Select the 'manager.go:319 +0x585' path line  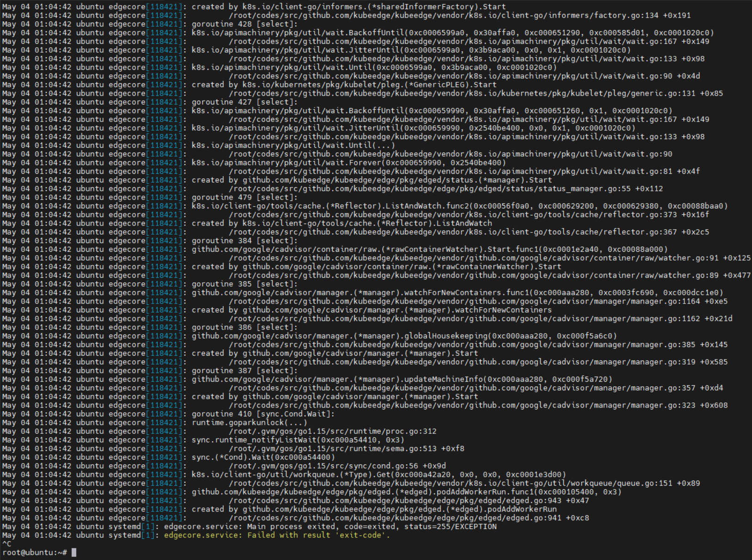tap(365, 362)
